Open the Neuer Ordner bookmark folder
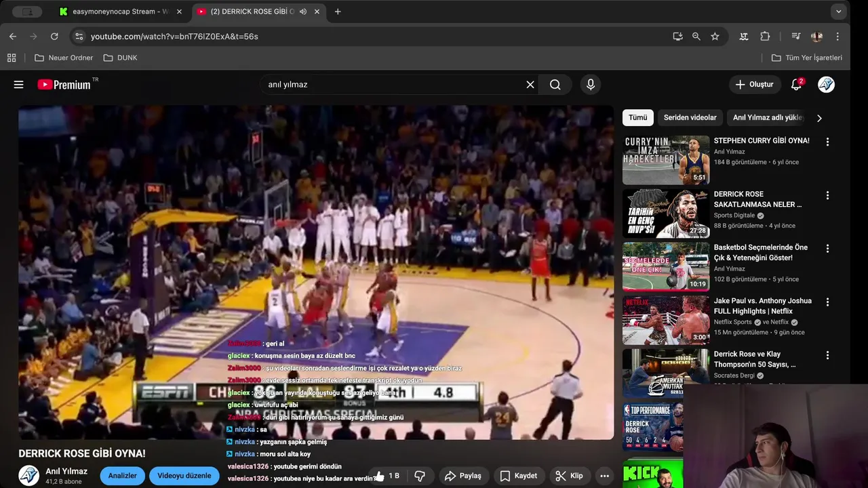The image size is (868, 488). tap(64, 58)
